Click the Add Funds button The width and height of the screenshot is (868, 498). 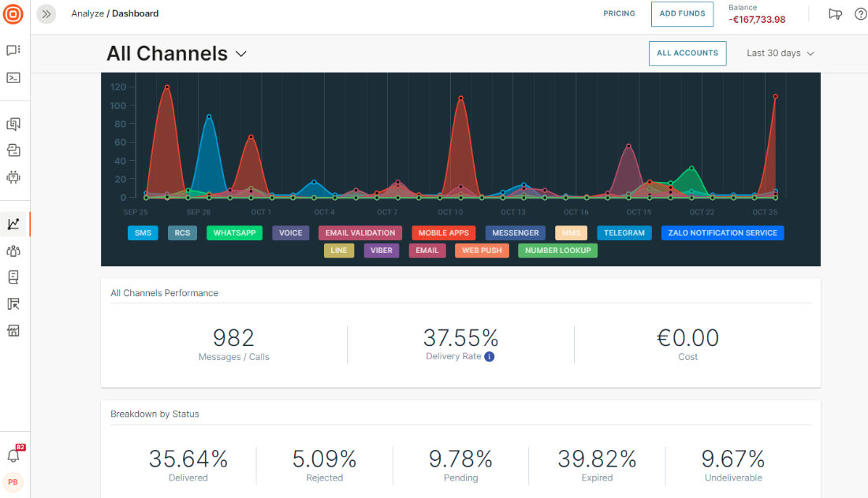(682, 14)
